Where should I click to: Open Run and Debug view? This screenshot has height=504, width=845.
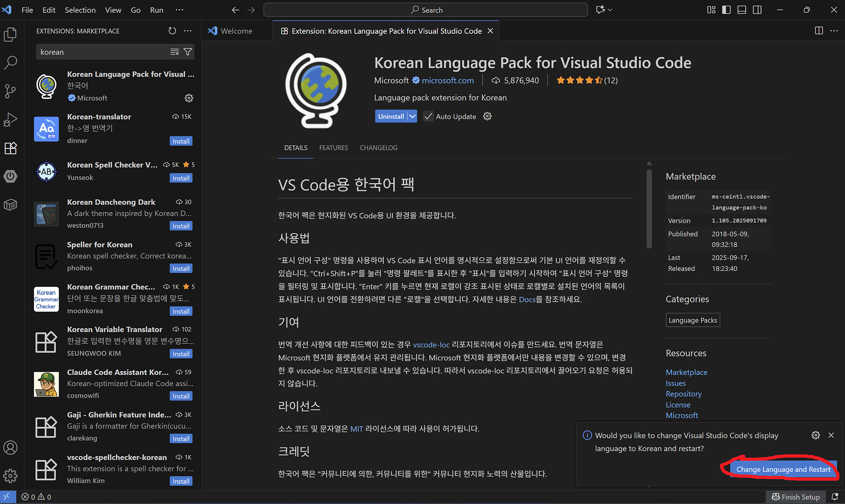[11, 120]
